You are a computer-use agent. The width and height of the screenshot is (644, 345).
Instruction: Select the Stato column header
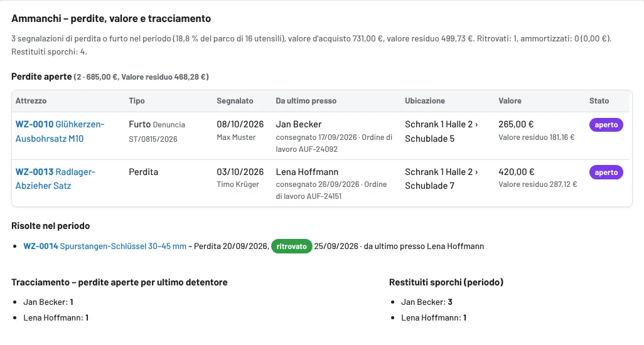point(599,101)
